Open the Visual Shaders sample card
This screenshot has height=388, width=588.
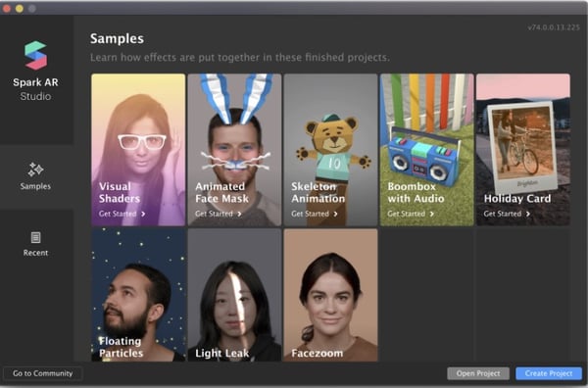[x=138, y=150]
